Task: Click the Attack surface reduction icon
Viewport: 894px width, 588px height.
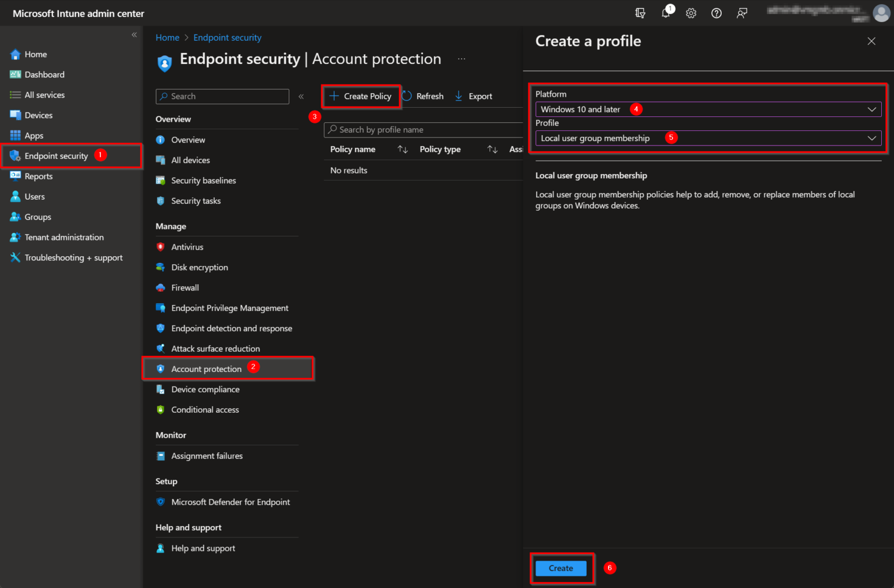Action: tap(161, 348)
